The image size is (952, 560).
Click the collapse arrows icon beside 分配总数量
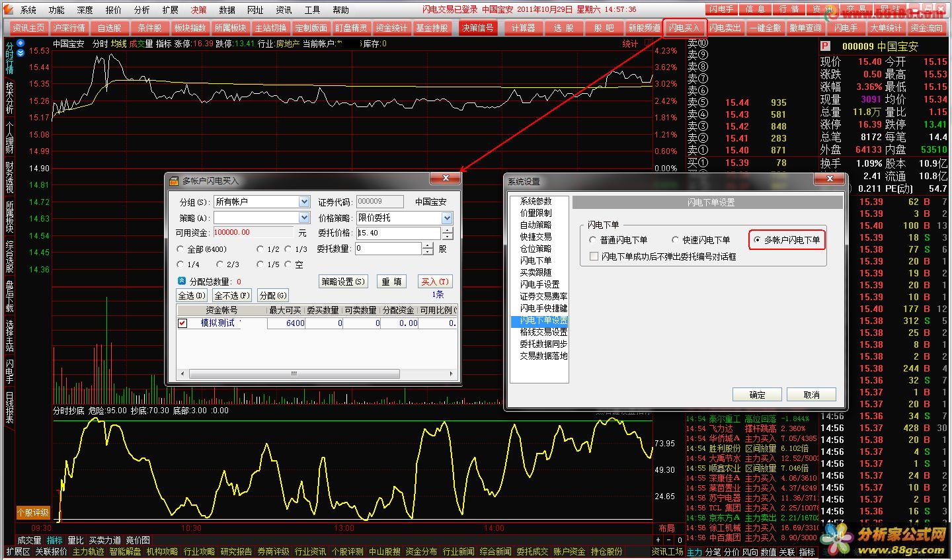182,281
